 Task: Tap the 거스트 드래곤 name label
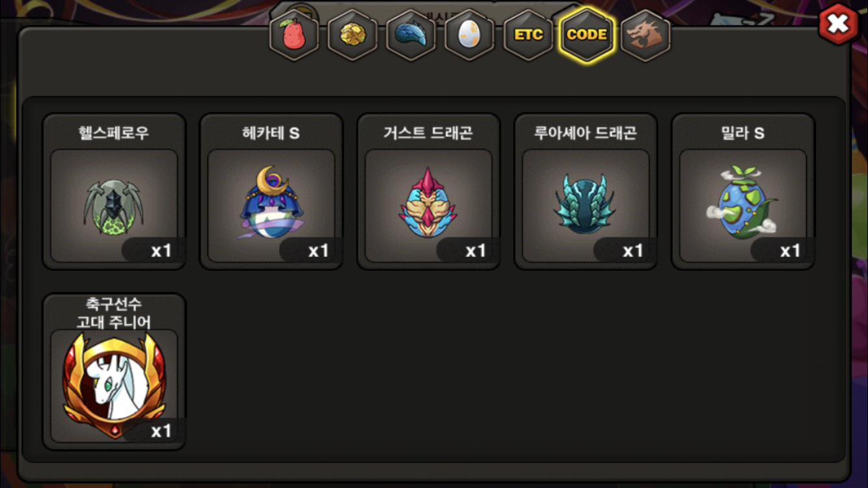(x=428, y=133)
